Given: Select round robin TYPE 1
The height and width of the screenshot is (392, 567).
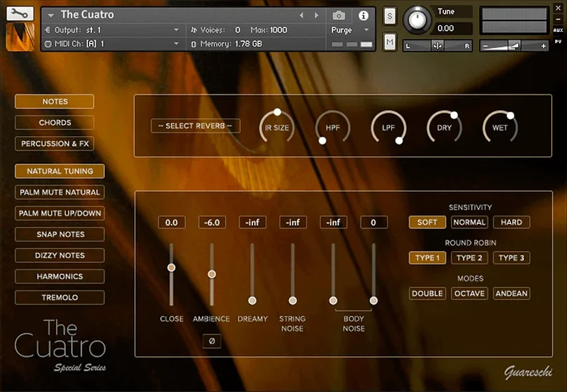Looking at the screenshot, I should click(427, 258).
